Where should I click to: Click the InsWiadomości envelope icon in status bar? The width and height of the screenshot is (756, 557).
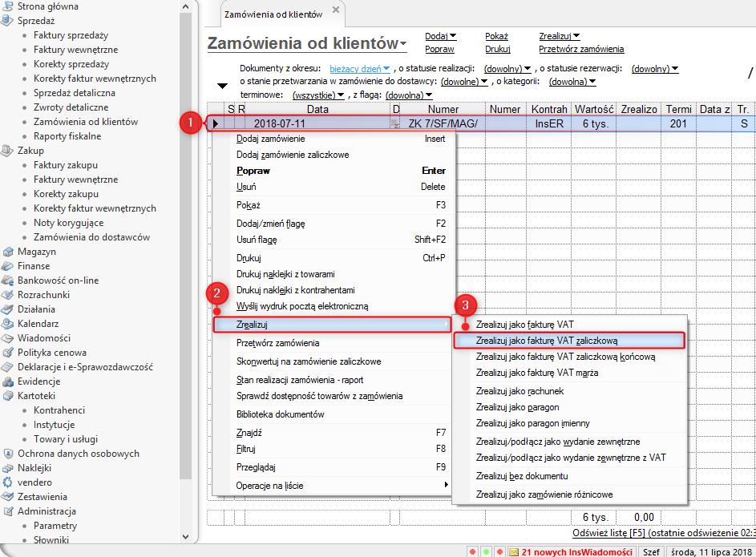click(x=514, y=552)
